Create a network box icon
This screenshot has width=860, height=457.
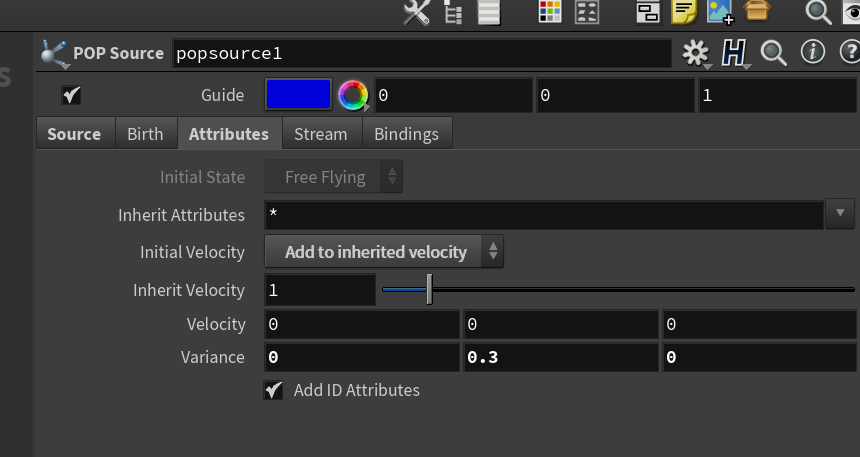648,12
